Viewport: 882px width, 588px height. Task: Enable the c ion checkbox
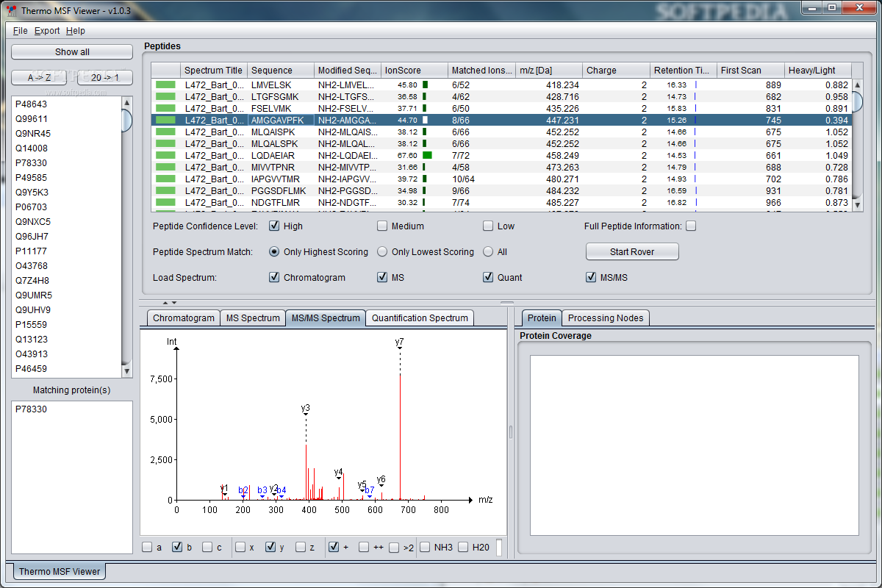pos(207,547)
